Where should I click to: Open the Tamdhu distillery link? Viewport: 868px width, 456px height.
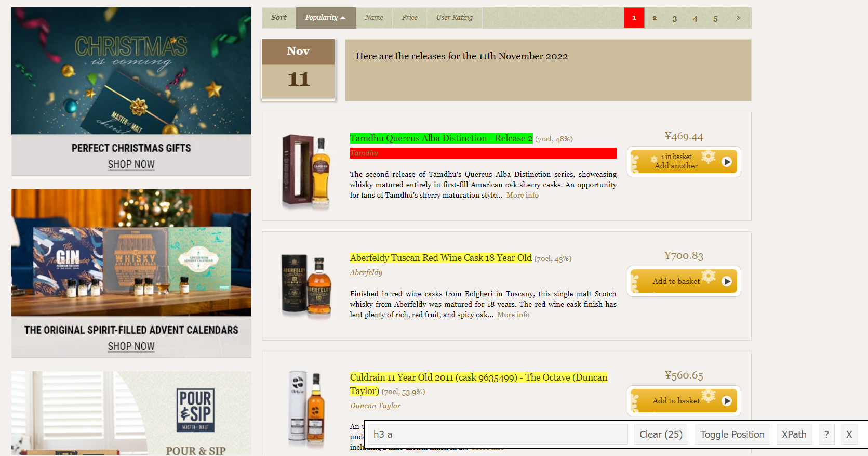(x=364, y=153)
